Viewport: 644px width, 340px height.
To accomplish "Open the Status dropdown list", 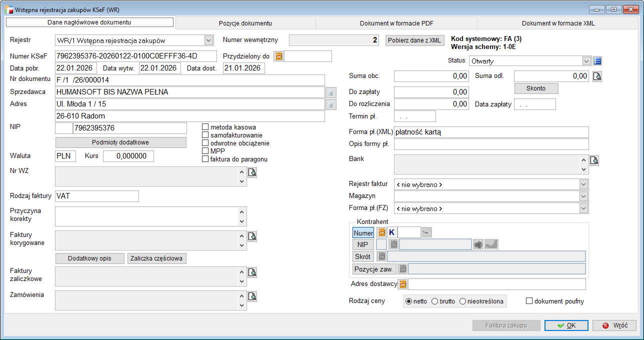I will coord(586,61).
